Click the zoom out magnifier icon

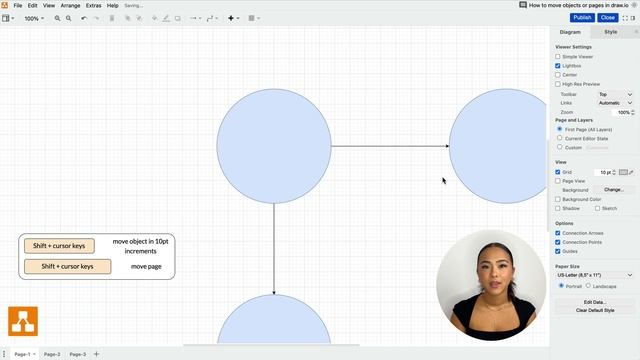click(69, 18)
